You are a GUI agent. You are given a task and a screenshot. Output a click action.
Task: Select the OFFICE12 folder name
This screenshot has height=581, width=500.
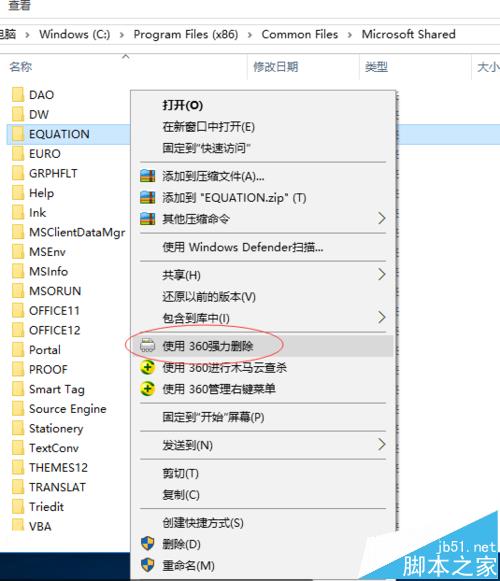point(54,331)
